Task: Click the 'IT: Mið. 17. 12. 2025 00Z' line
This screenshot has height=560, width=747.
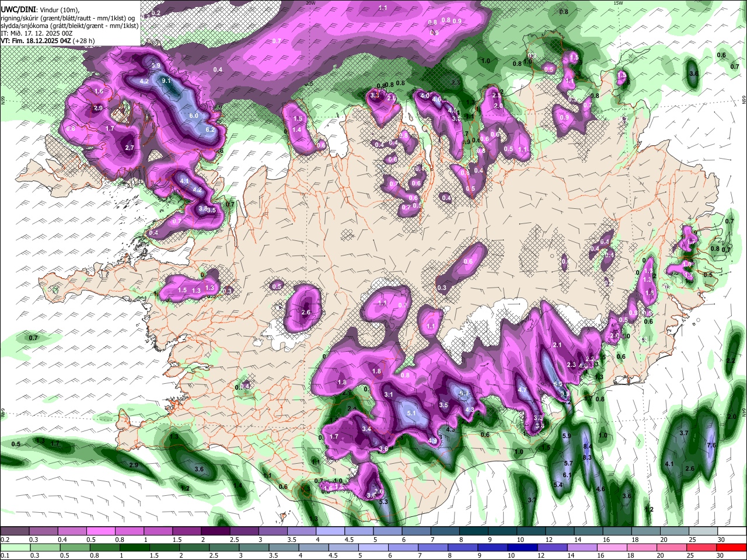Action: click(x=36, y=33)
